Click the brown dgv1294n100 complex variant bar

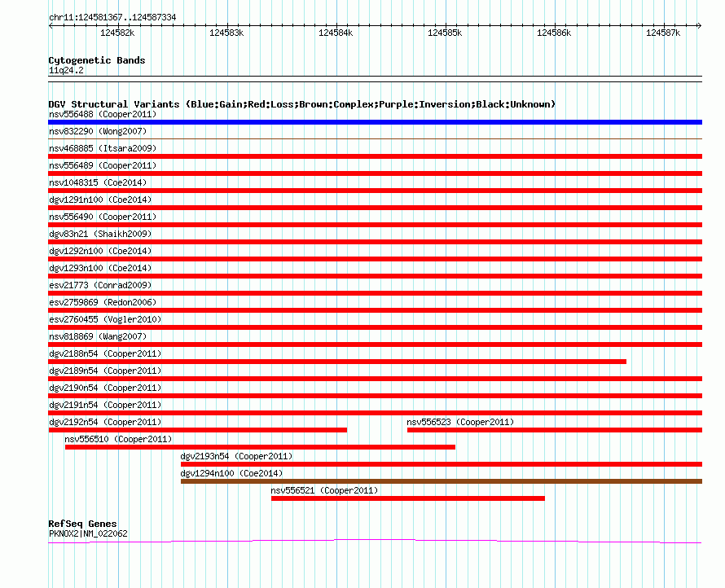tap(442, 481)
